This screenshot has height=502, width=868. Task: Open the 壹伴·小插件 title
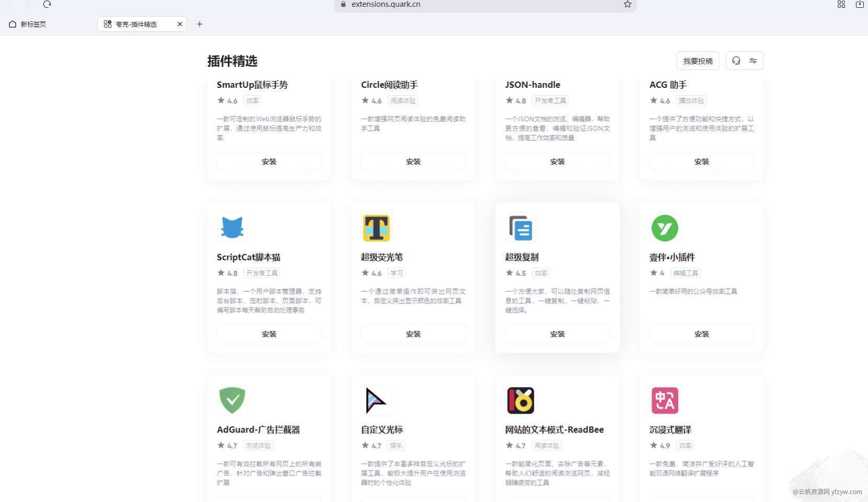pos(672,257)
